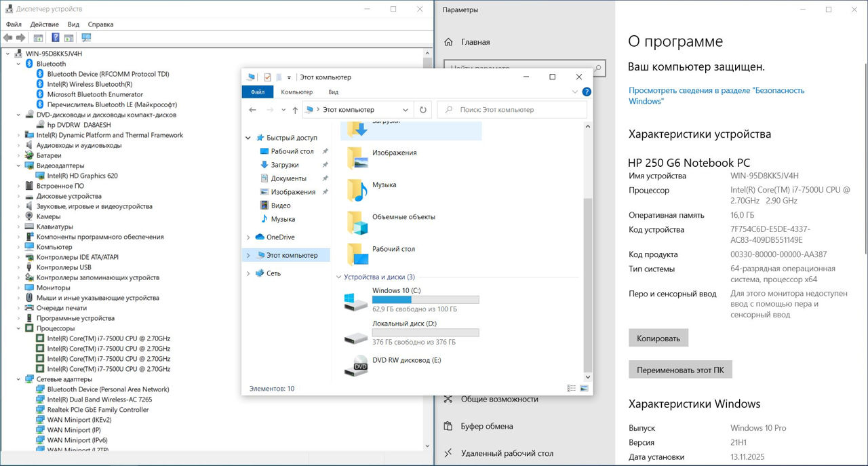This screenshot has height=466, width=868.
Task: Open the DVD RW drive (E:)
Action: coord(406,360)
